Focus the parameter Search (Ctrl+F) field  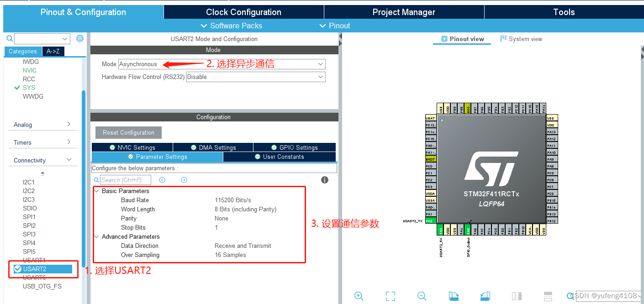(x=126, y=180)
